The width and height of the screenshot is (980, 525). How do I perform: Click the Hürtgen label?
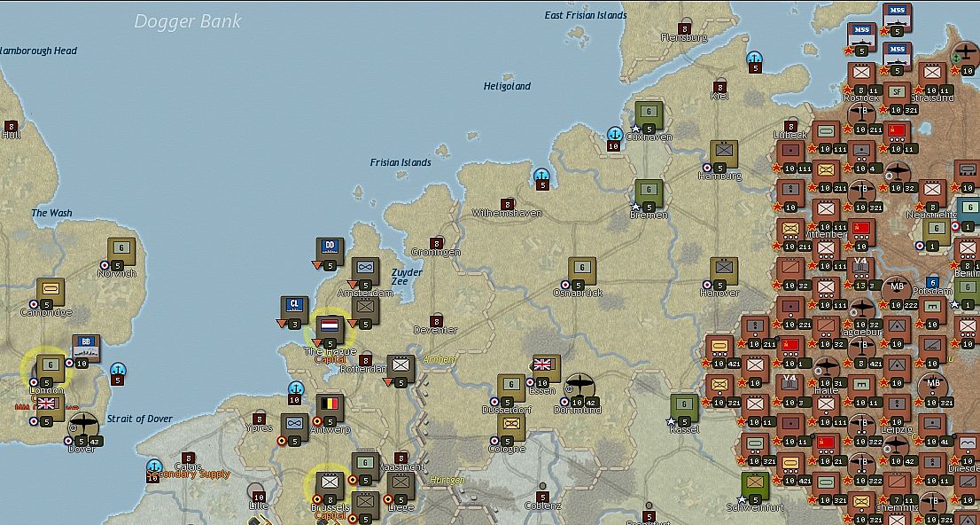pyautogui.click(x=447, y=480)
